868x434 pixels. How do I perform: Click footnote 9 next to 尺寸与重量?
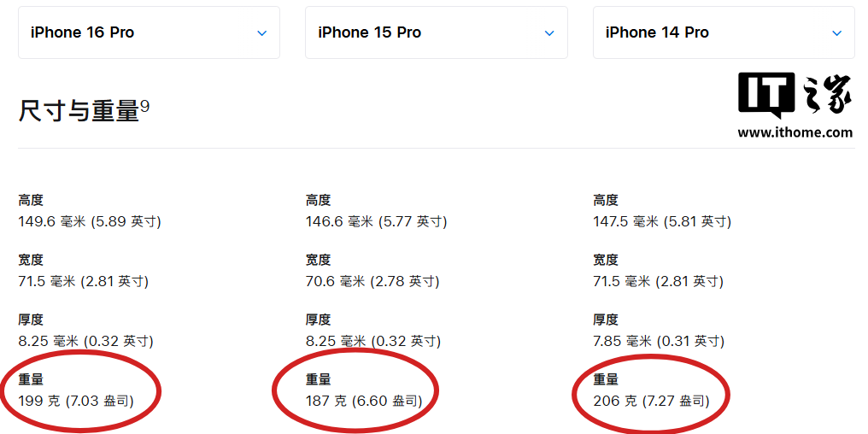[x=144, y=106]
